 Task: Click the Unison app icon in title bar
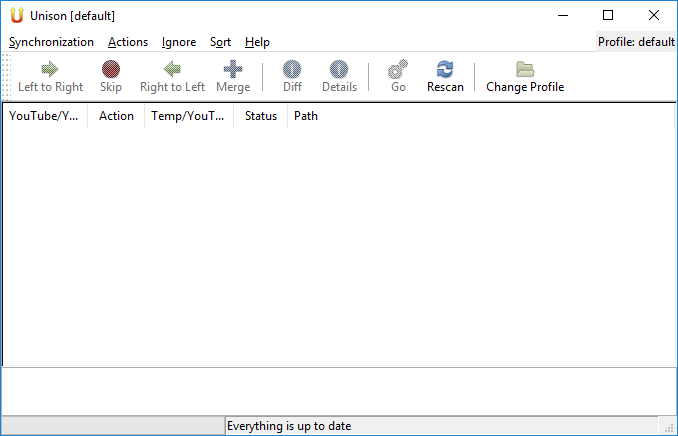point(16,16)
